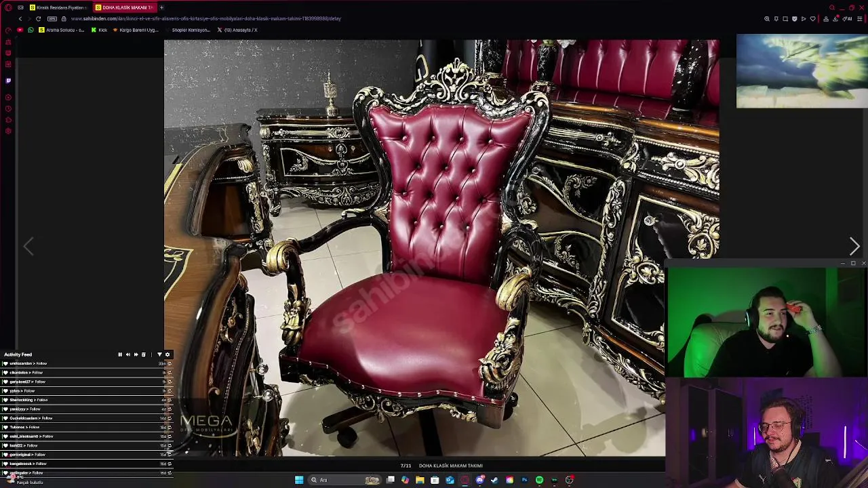Click the main chair listing photo
Screen dimensions: 868x488
coord(441,248)
